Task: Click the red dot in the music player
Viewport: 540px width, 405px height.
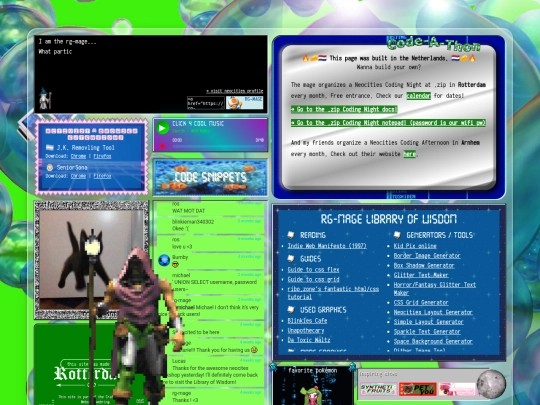Action: point(162,146)
